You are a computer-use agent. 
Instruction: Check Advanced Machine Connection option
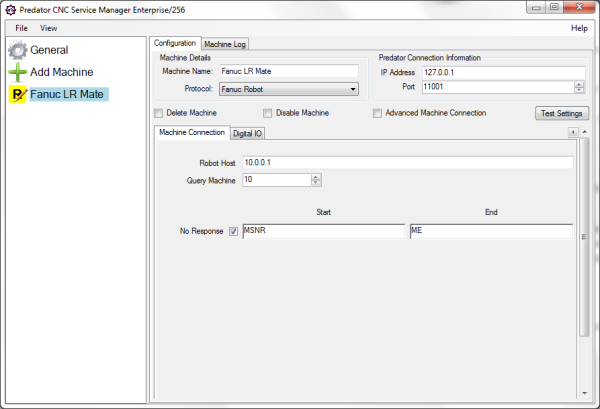377,113
